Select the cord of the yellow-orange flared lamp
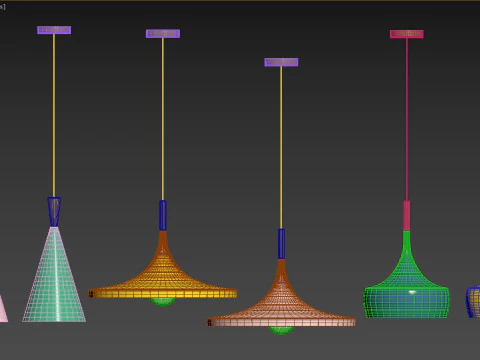The height and width of the screenshot is (360, 480). tap(163, 119)
